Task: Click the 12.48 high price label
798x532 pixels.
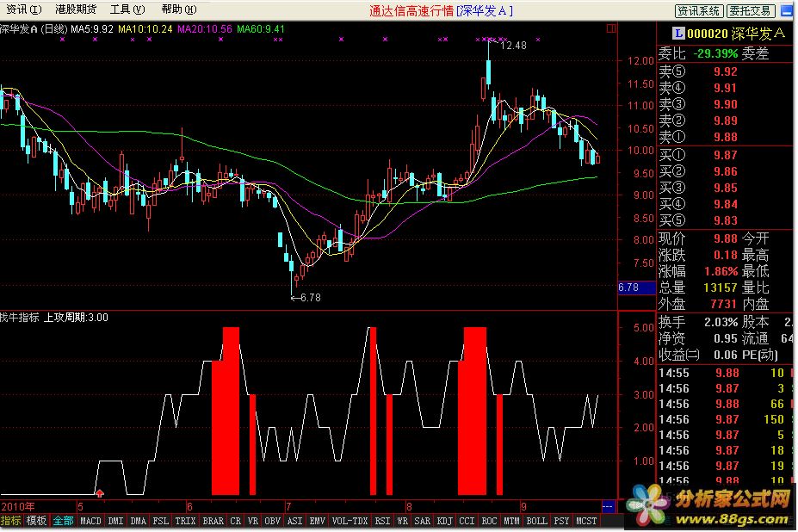Action: [513, 46]
